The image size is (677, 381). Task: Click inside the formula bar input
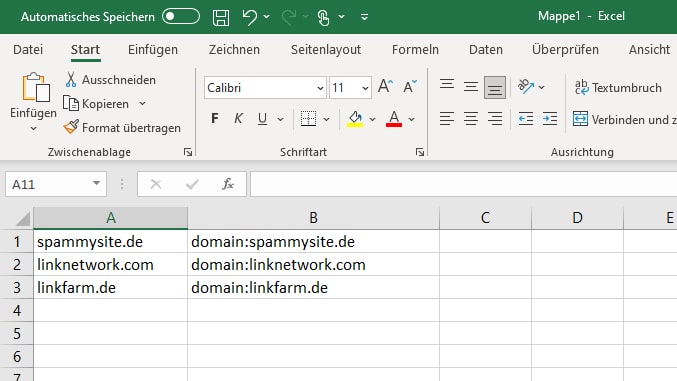pos(463,184)
